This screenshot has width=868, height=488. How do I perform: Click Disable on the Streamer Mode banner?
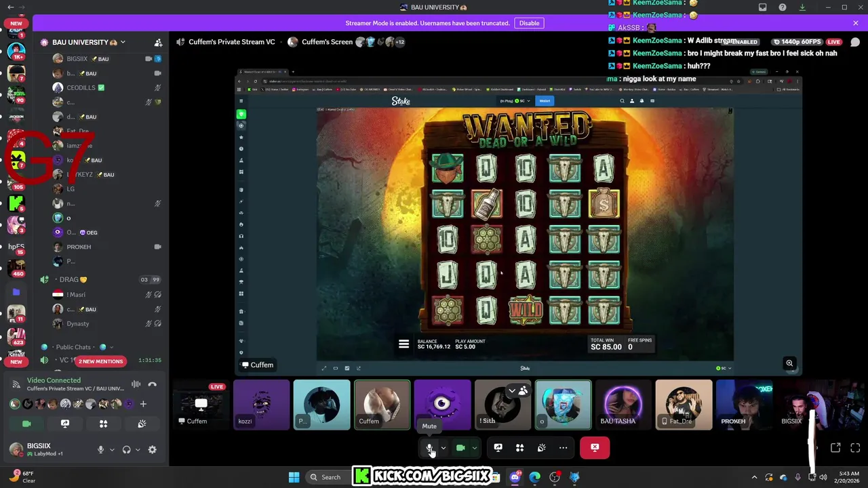[529, 23]
